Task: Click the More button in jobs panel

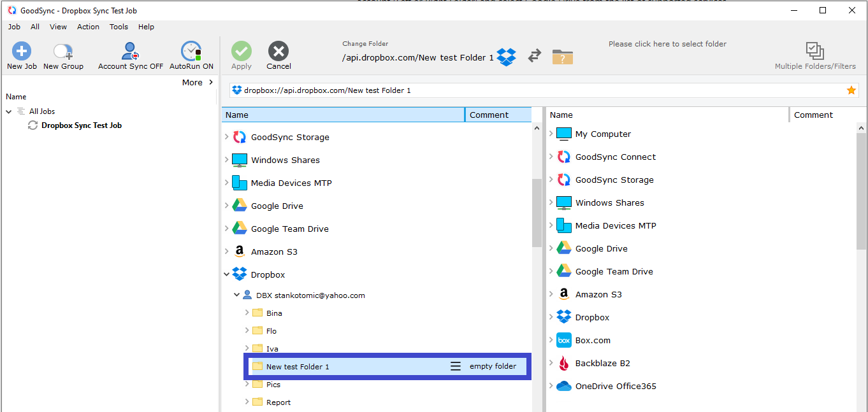Action: pos(198,82)
